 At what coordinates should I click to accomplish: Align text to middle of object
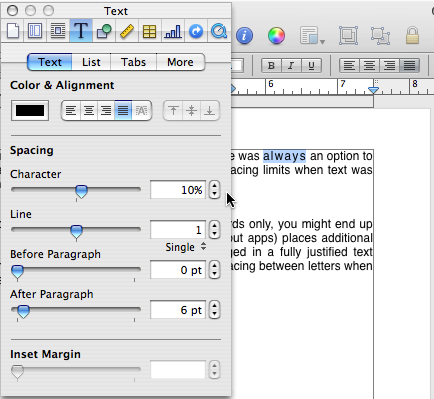[191, 110]
